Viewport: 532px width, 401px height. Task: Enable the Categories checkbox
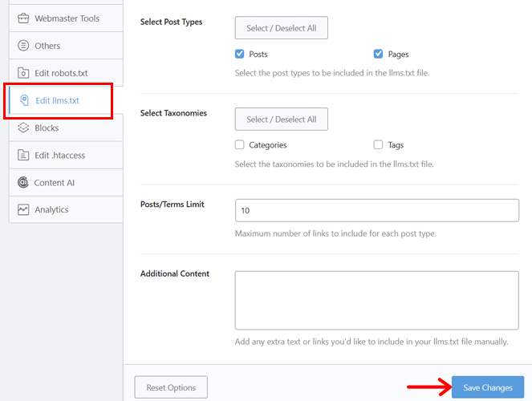(x=240, y=144)
